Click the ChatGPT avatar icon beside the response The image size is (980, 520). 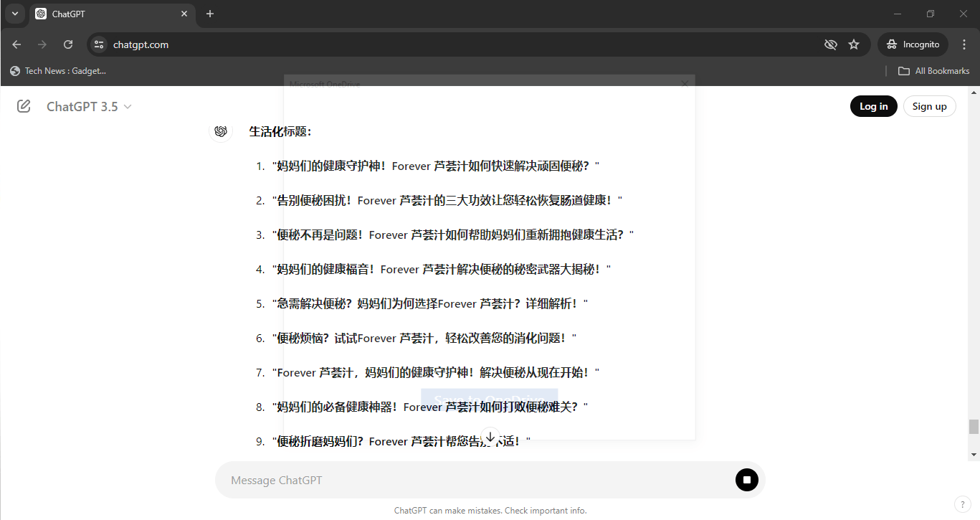tap(221, 131)
